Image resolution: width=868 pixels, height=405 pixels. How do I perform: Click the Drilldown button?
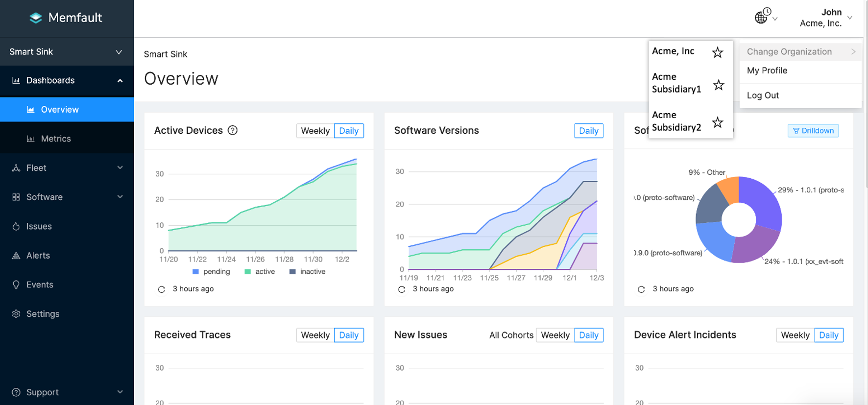tap(813, 131)
